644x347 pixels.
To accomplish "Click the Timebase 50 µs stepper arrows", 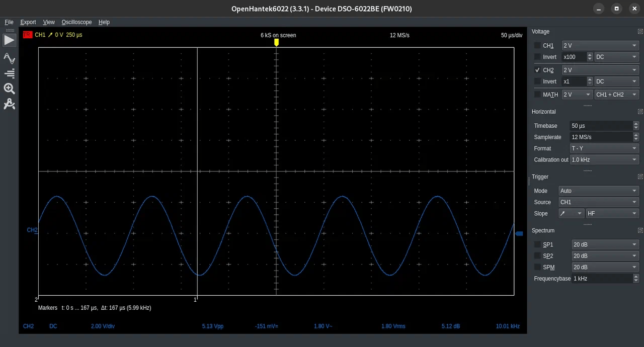I will pyautogui.click(x=636, y=126).
